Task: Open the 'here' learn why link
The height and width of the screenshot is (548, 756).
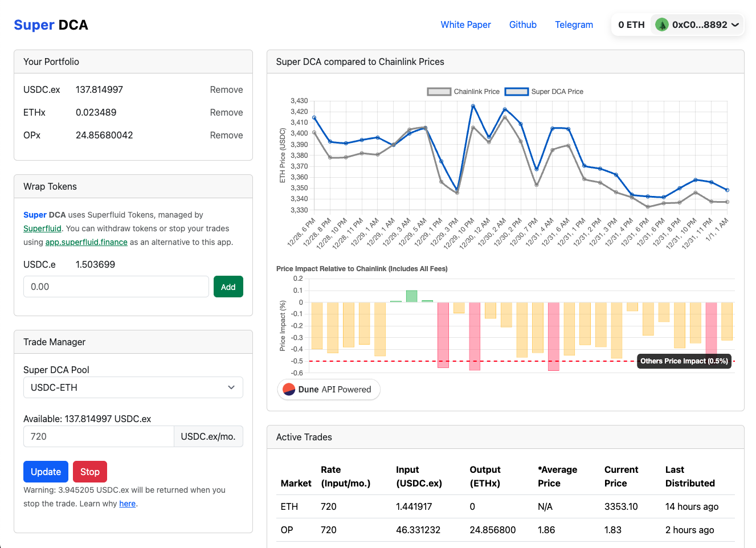Action: click(x=128, y=504)
